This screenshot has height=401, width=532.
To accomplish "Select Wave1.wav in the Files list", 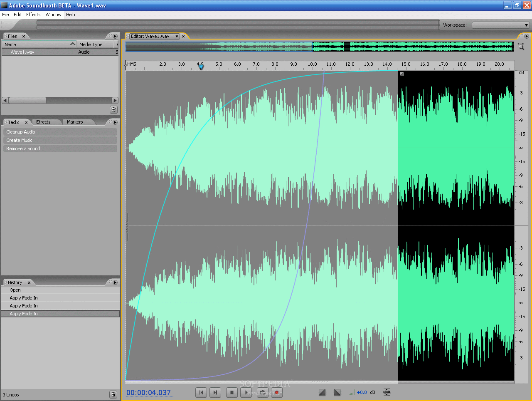I will point(60,52).
